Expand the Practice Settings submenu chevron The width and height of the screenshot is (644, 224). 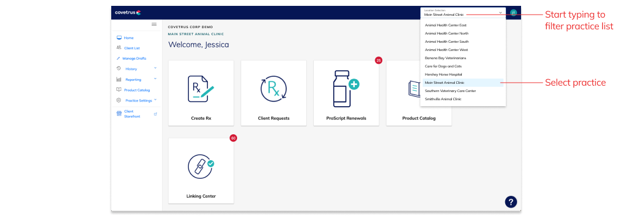pos(155,100)
